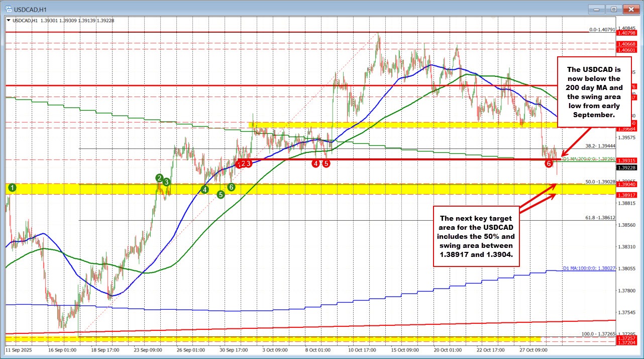The image size is (644, 359).
Task: Click the 61.8 - 1.38612 Fibonacci level
Action: pos(600,218)
